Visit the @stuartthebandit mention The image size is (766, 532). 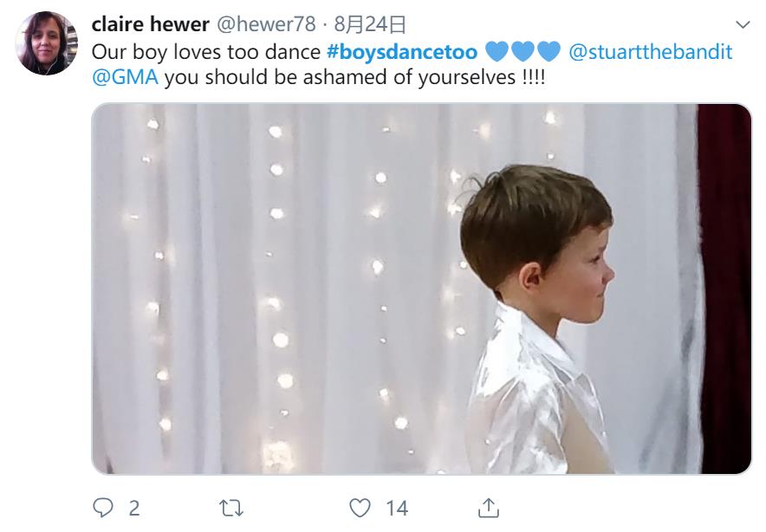point(650,52)
